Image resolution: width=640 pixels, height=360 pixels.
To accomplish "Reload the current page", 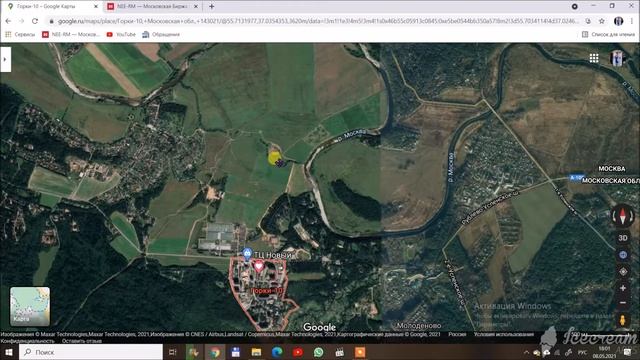I will (35, 21).
